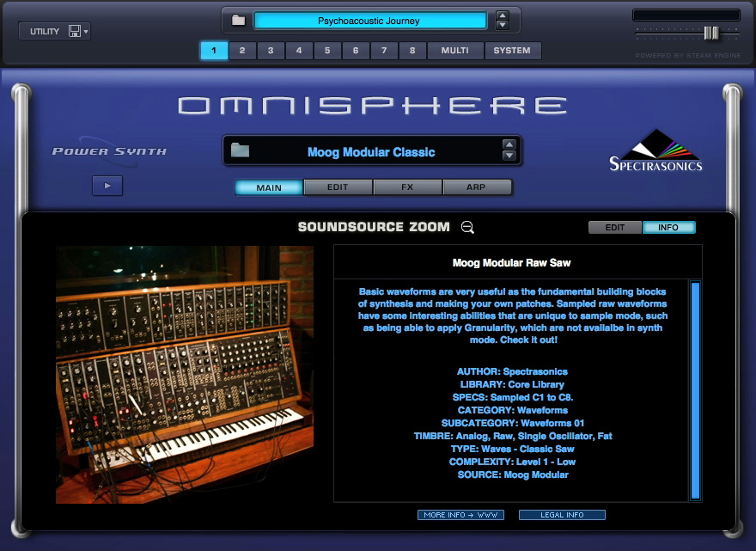Click the TIMBRE: Analog, Raw line
This screenshot has width=756, height=551.
[x=513, y=436]
